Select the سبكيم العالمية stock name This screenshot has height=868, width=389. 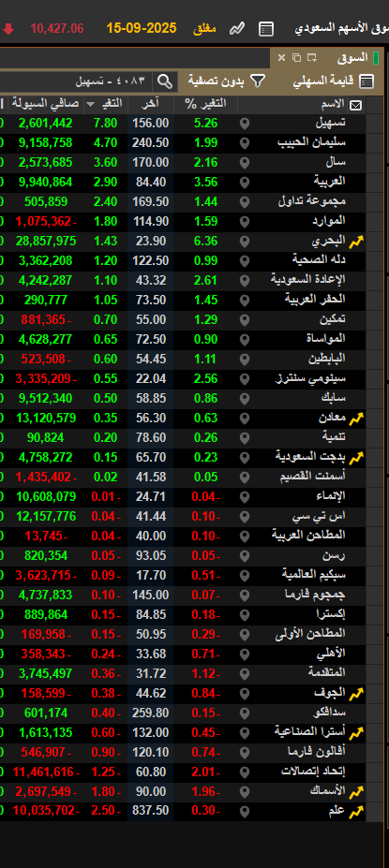click(x=314, y=575)
